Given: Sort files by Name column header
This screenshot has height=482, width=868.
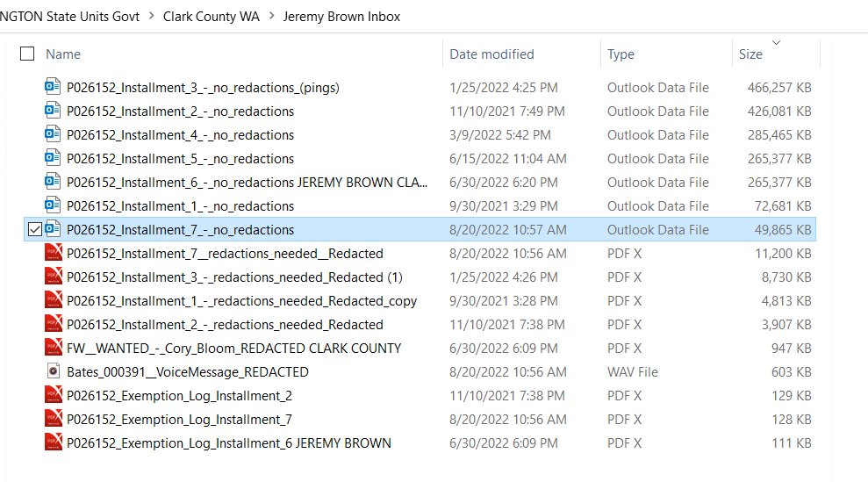Looking at the screenshot, I should (63, 54).
